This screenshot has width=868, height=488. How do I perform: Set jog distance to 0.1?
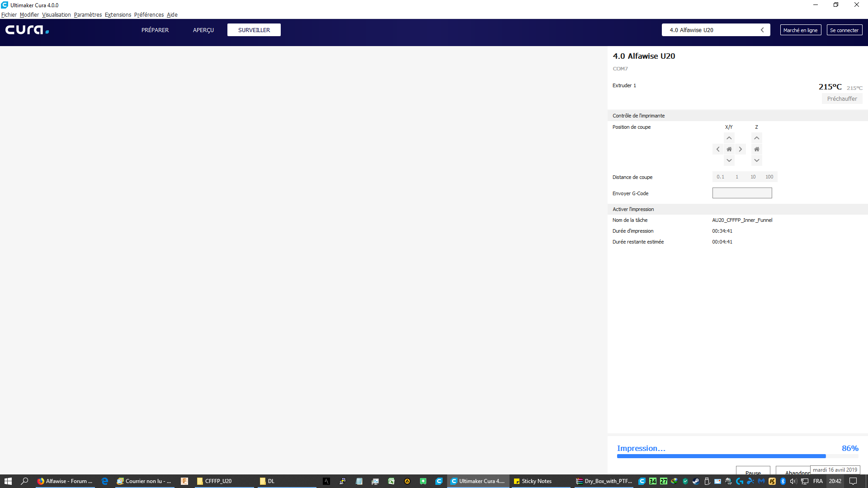tap(720, 177)
